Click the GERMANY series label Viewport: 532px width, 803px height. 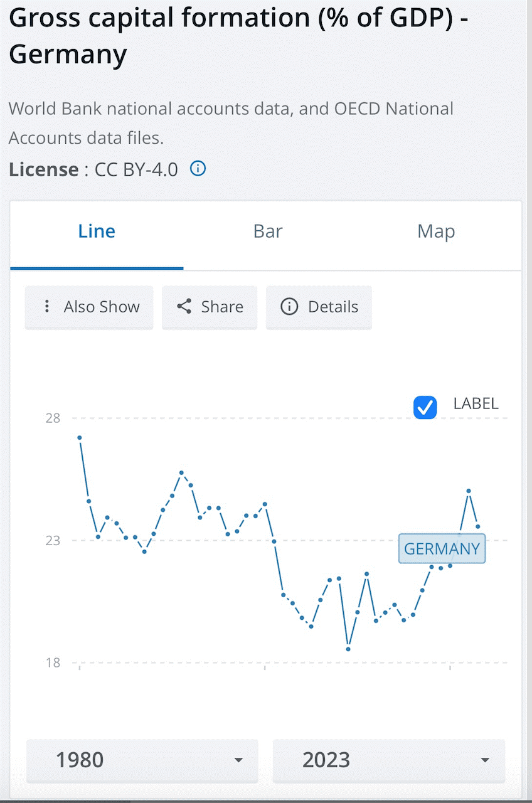442,549
